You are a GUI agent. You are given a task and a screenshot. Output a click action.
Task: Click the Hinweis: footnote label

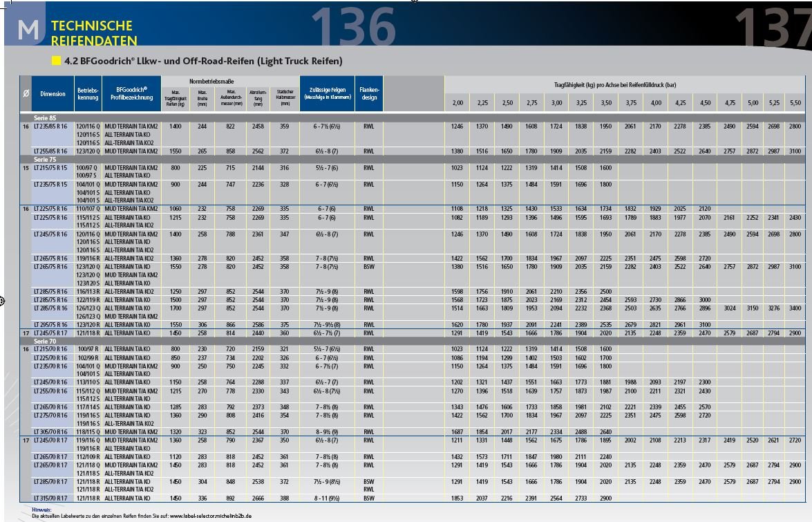point(41,510)
